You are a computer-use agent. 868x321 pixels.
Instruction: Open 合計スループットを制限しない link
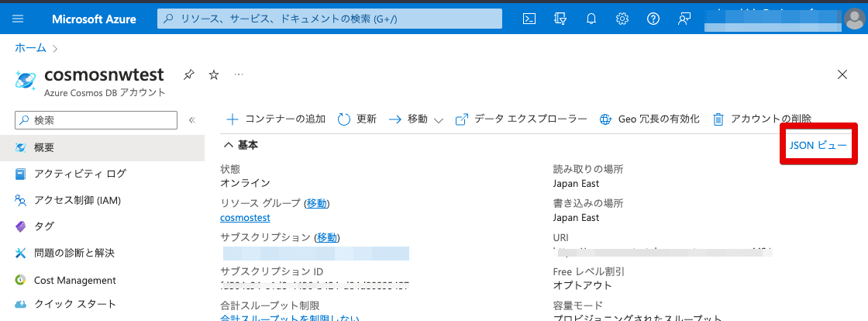click(x=290, y=318)
